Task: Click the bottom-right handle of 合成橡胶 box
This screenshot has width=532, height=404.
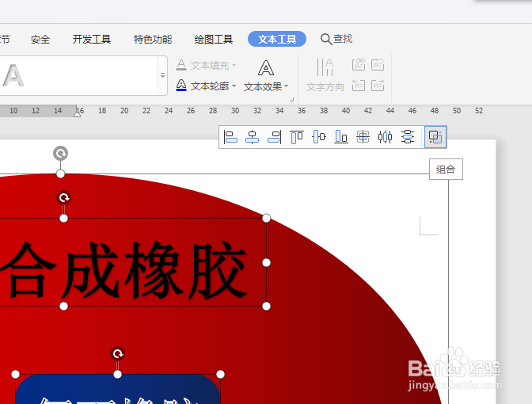Action: point(266,307)
